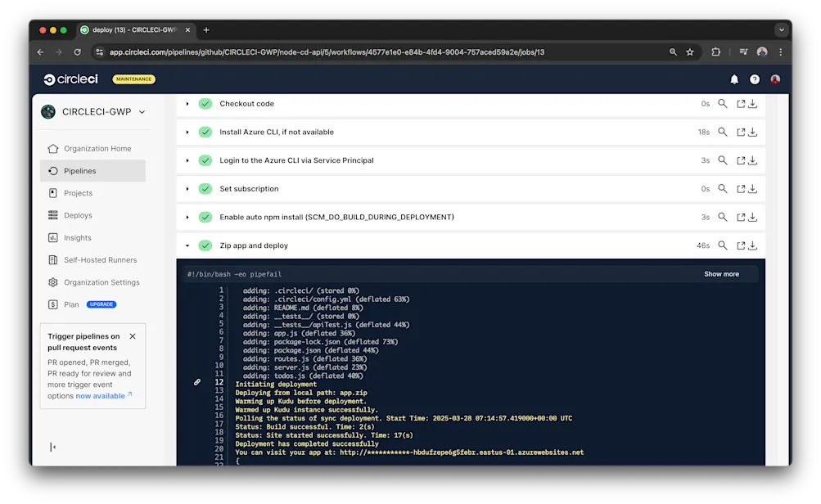Search within the Zip app and deploy output
The image size is (821, 504).
coord(721,245)
